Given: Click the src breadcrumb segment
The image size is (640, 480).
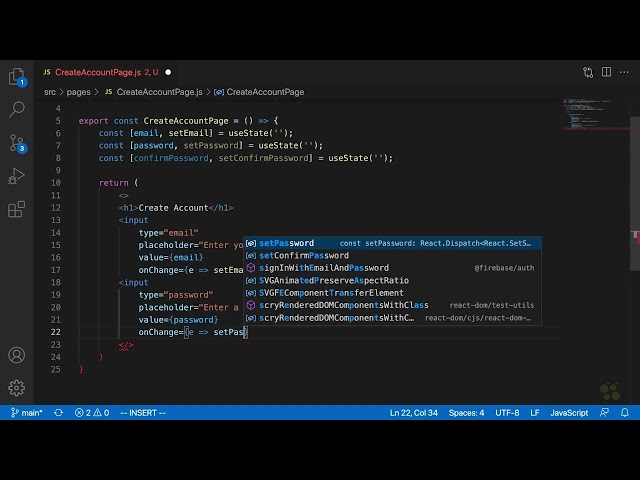Looking at the screenshot, I should pos(50,92).
